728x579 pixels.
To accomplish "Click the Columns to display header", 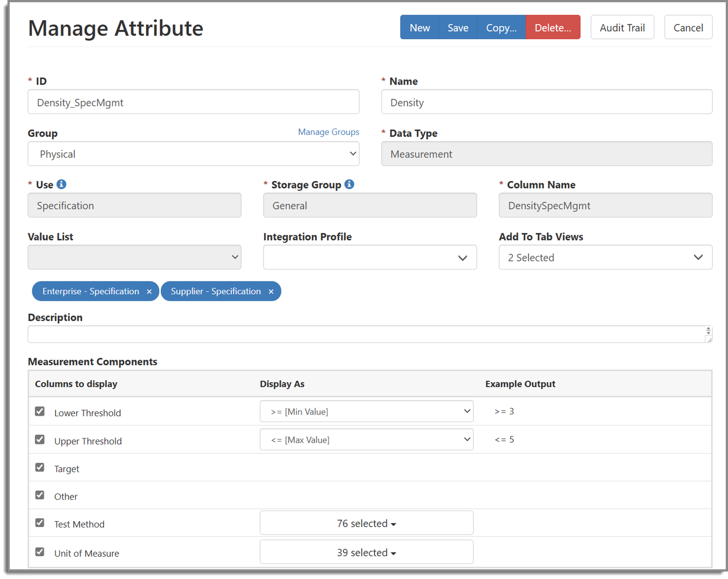I will (x=76, y=384).
